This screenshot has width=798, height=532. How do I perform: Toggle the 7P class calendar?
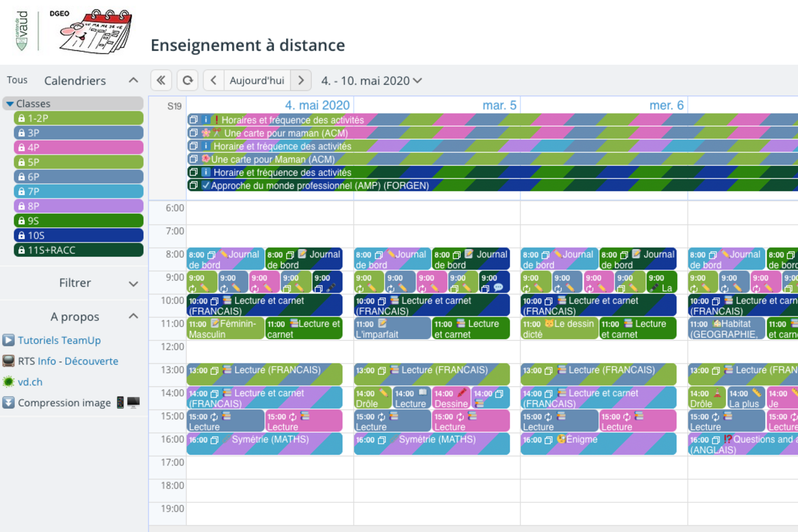(78, 191)
